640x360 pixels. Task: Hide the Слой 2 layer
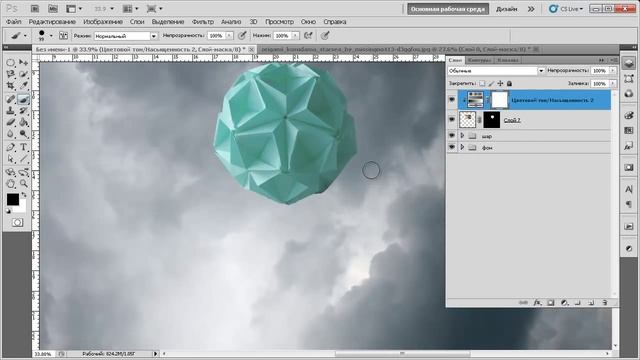[452, 120]
